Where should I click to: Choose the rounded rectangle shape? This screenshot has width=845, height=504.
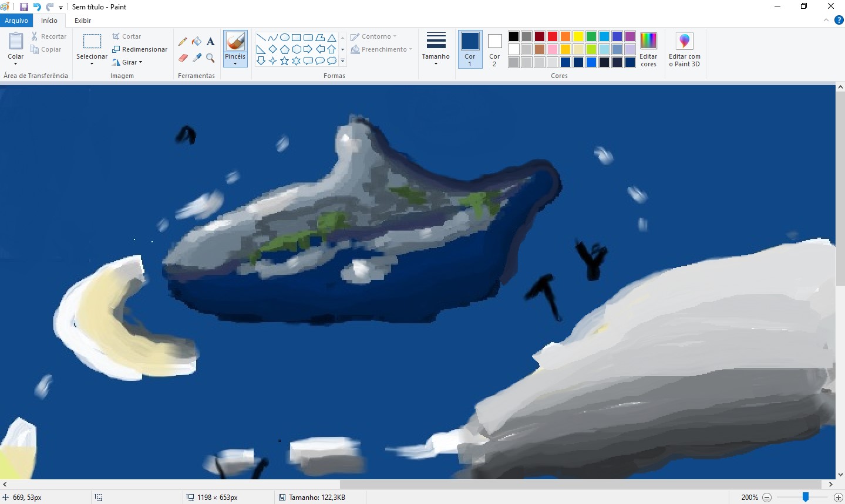(x=308, y=37)
